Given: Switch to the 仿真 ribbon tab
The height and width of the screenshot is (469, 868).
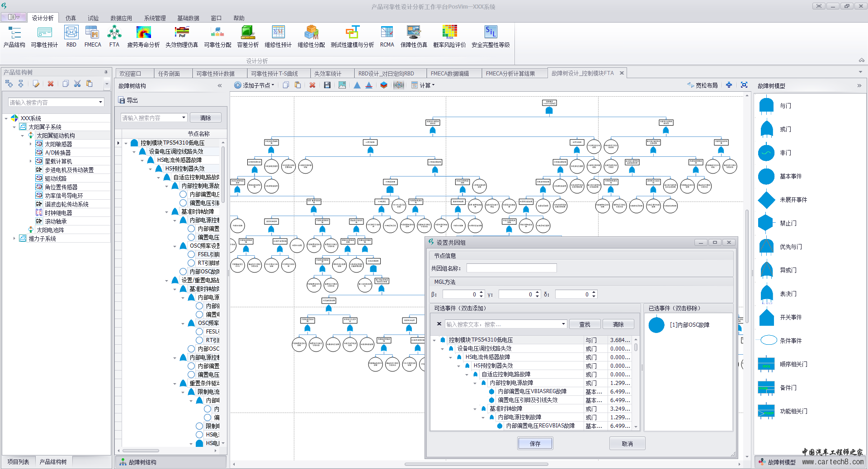Looking at the screenshot, I should [x=71, y=18].
